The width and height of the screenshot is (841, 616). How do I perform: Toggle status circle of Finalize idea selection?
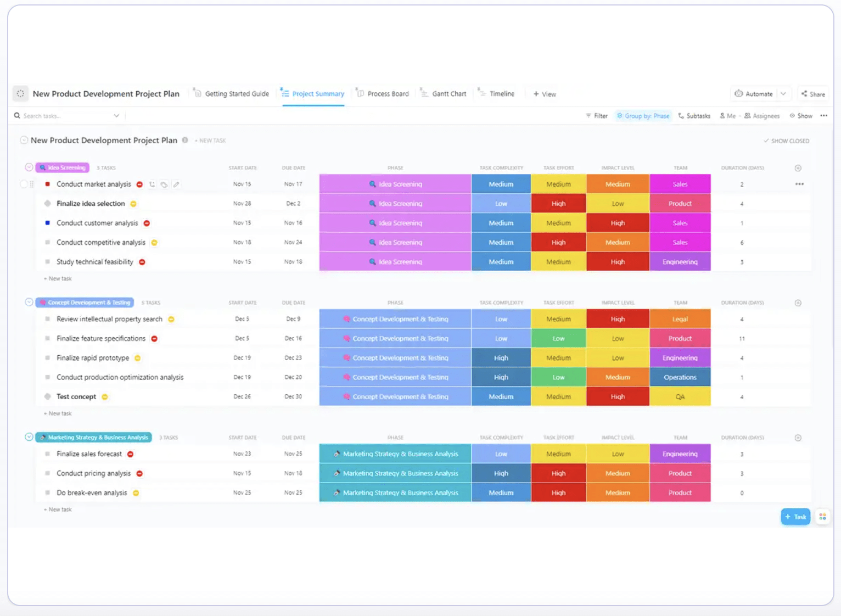tap(48, 204)
